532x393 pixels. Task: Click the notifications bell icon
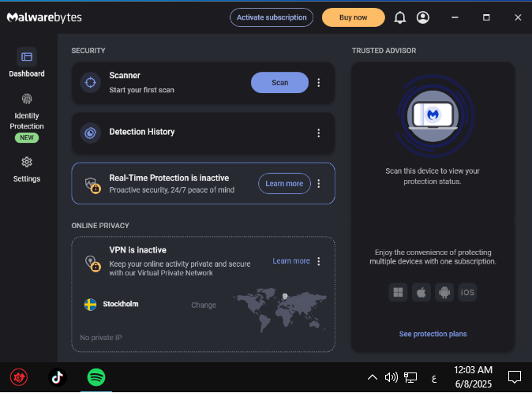tap(399, 17)
